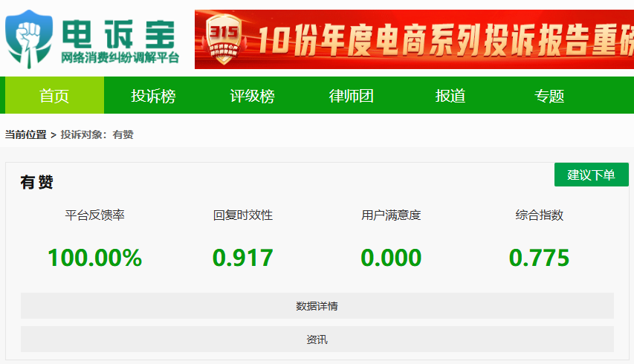The width and height of the screenshot is (634, 364).
Task: Open the 律师团 nav tab
Action: [x=352, y=95]
